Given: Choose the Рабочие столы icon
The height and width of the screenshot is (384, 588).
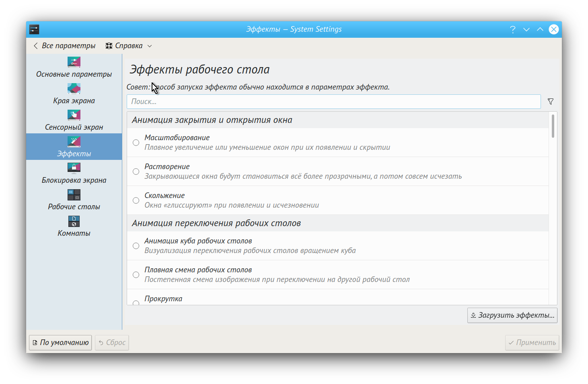Looking at the screenshot, I should pyautogui.click(x=74, y=194).
